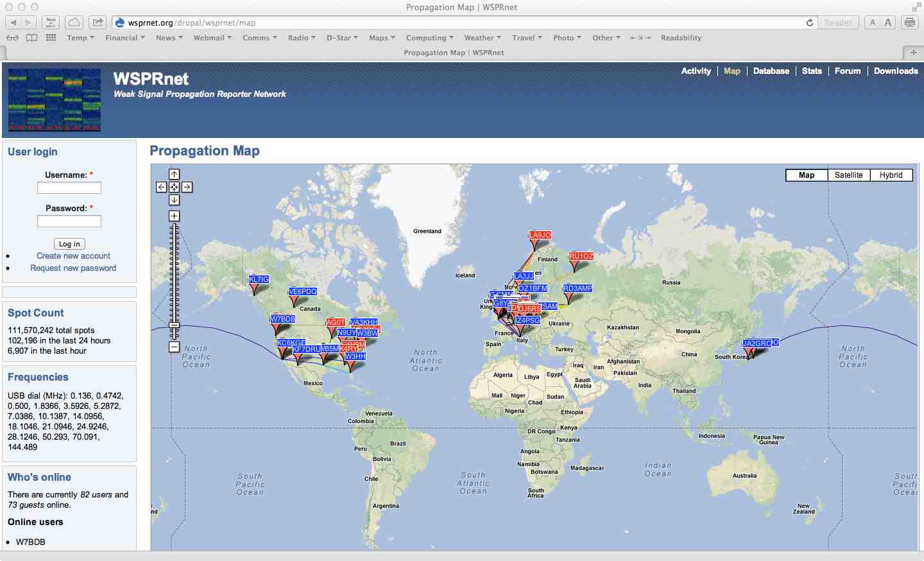This screenshot has width=924, height=561.
Task: Open the iCloud Tabs button
Action: point(74,22)
